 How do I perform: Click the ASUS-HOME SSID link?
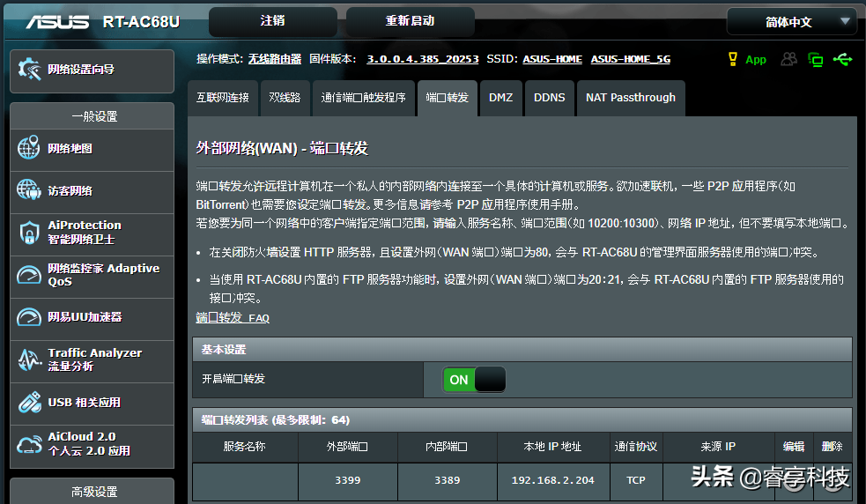[x=552, y=59]
